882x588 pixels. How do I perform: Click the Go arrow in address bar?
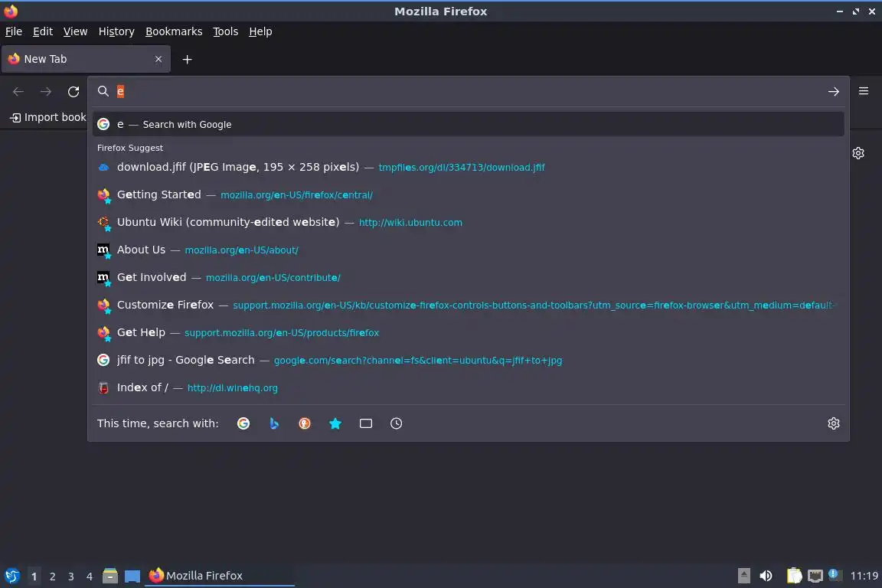pyautogui.click(x=834, y=91)
